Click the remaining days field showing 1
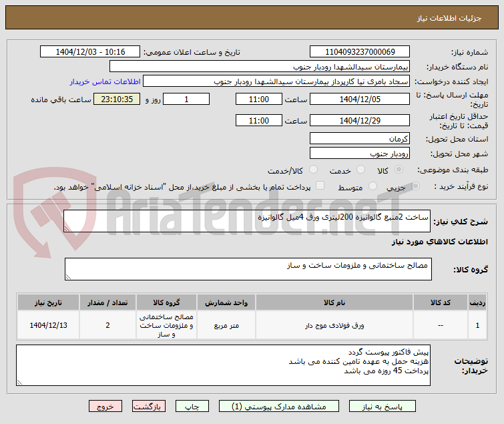 (186, 99)
